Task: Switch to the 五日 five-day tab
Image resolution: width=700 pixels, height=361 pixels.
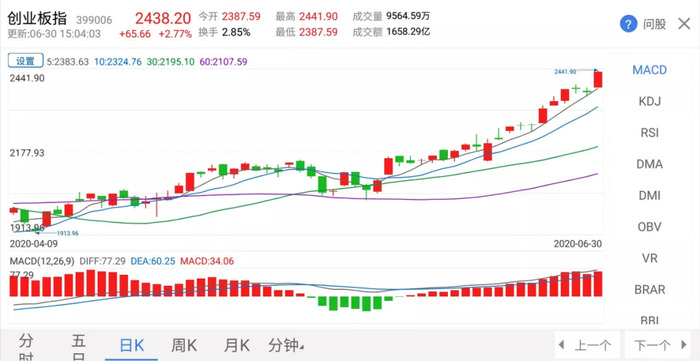Action: pyautogui.click(x=79, y=347)
